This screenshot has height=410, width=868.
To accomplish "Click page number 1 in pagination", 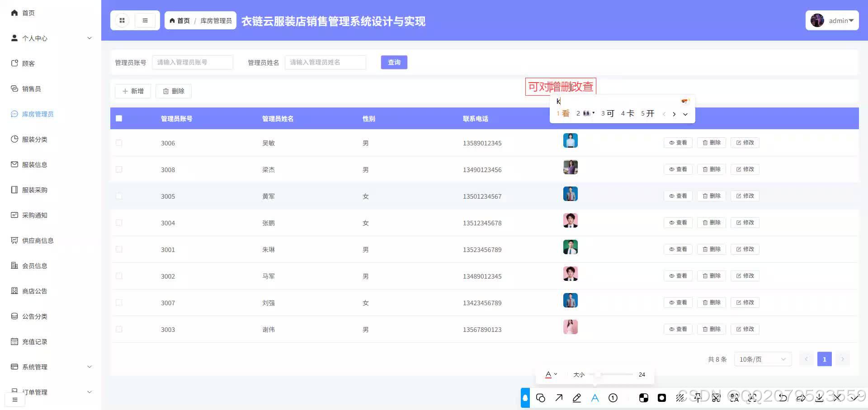I will tap(825, 359).
